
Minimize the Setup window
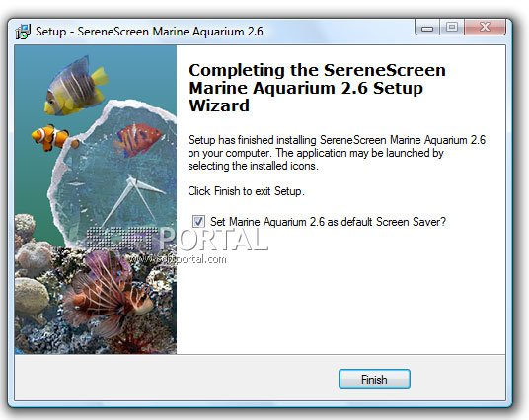point(427,28)
